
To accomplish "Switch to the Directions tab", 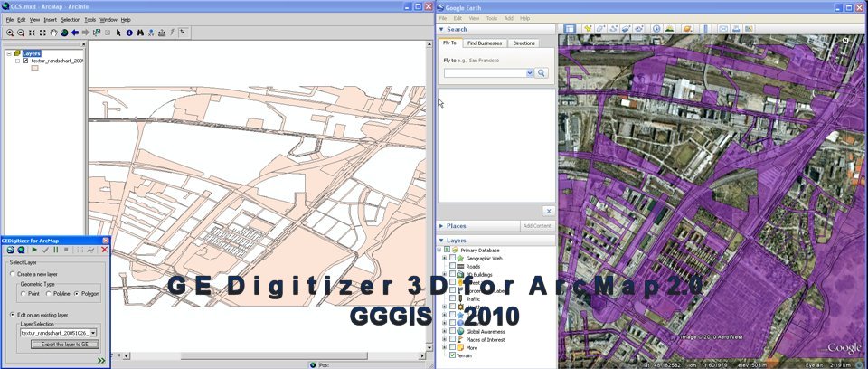I will 524,43.
